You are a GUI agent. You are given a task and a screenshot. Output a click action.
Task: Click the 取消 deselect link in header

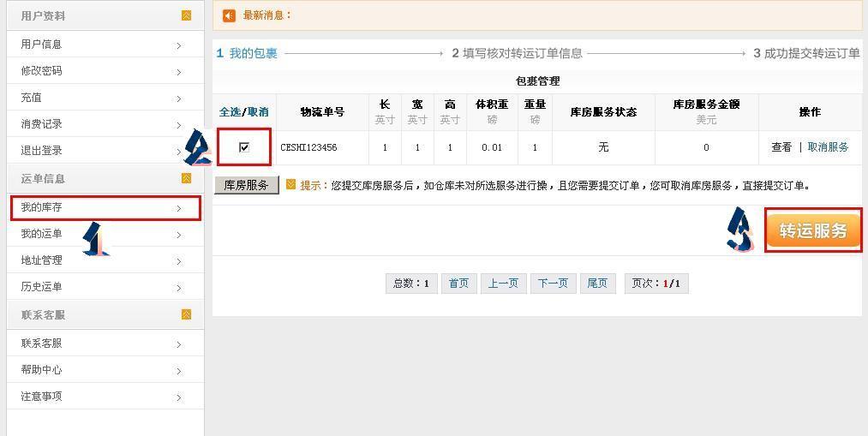(x=258, y=111)
